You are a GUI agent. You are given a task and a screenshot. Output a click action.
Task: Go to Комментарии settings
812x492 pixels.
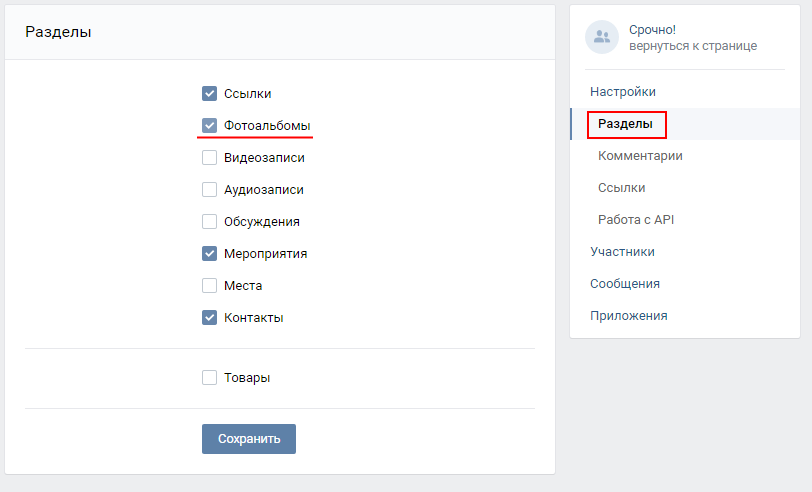point(640,156)
